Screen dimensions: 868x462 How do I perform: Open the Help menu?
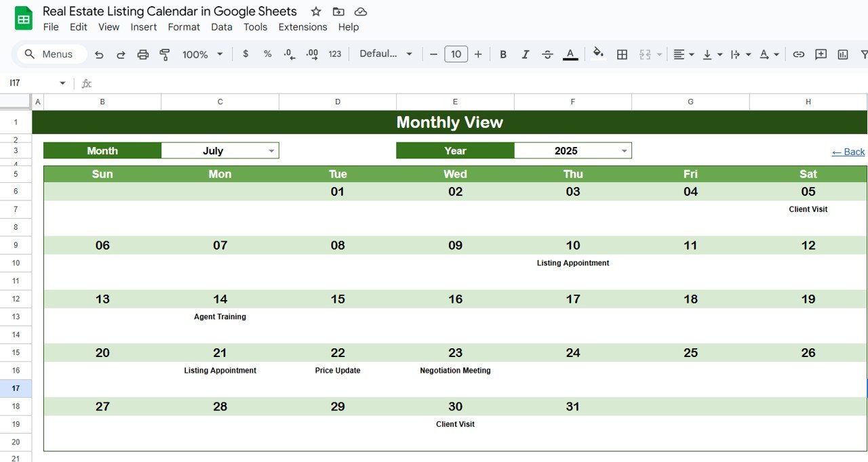349,27
